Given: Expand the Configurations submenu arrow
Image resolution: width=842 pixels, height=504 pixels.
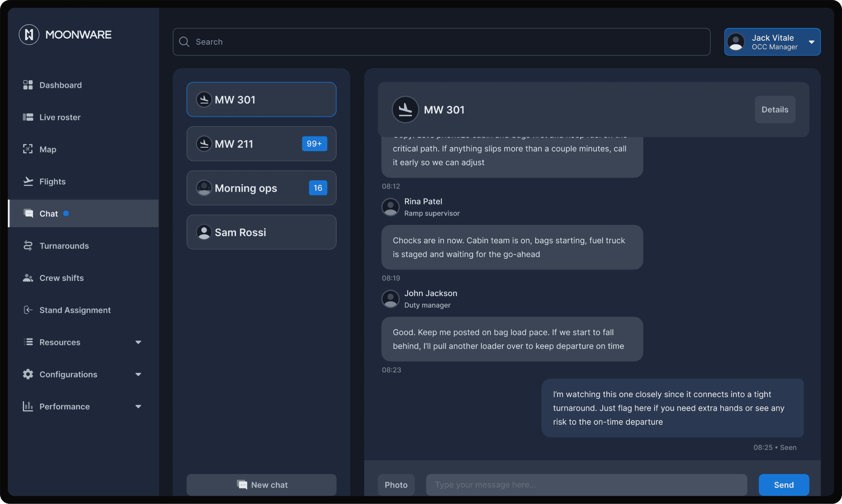Looking at the screenshot, I should pos(138,374).
